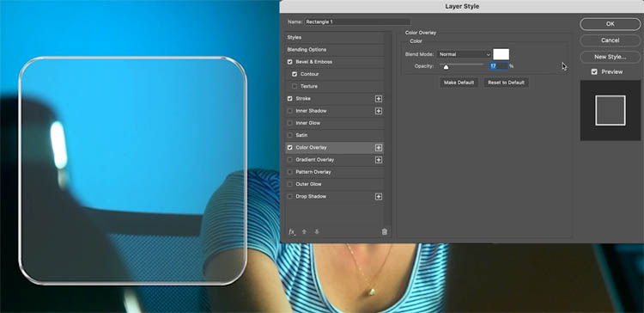Delete effect with the trash icon
This screenshot has height=313, width=644.
click(x=385, y=232)
